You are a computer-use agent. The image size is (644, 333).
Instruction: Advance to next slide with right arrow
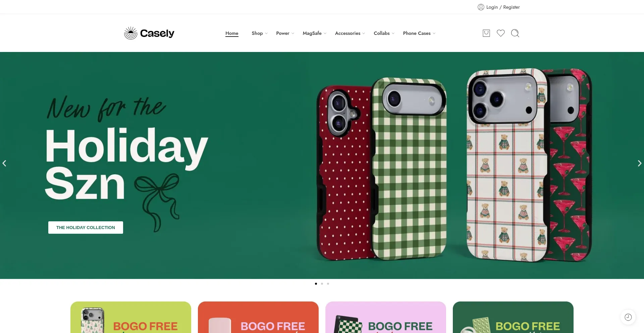click(639, 163)
